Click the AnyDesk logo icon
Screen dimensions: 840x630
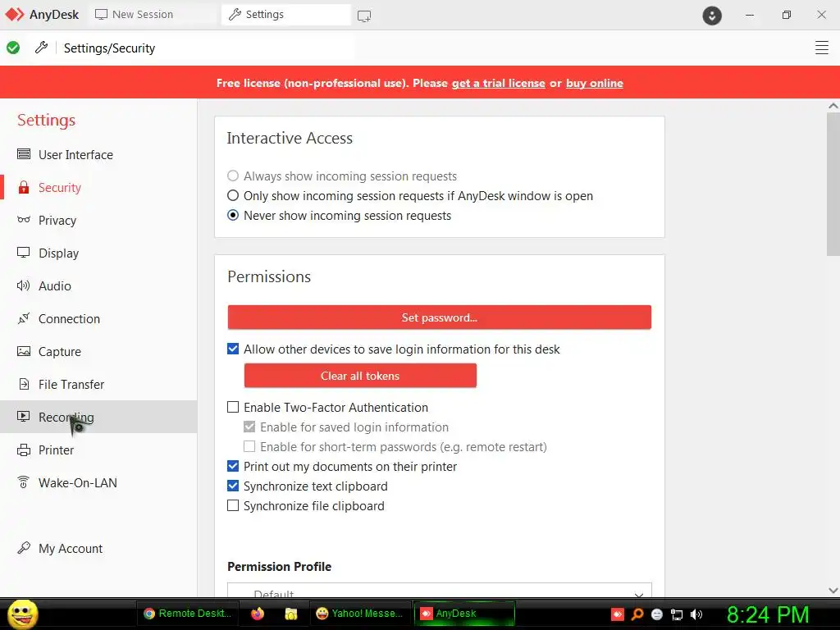pos(15,15)
